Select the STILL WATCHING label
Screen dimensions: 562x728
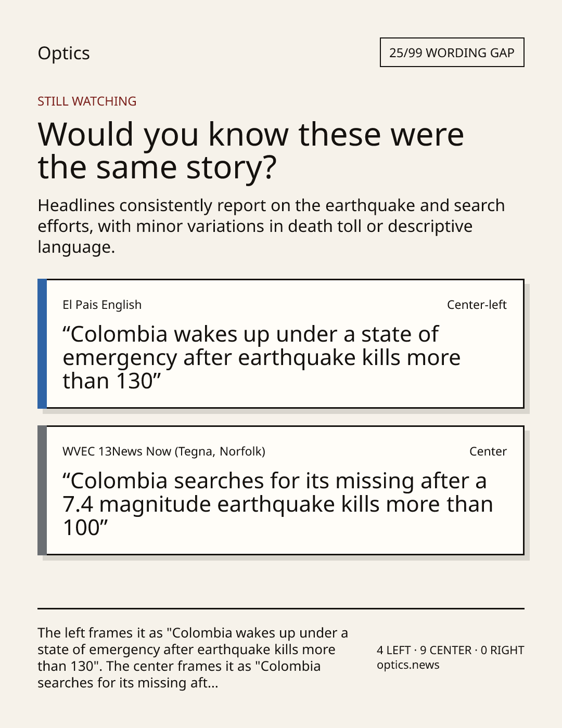pos(87,101)
